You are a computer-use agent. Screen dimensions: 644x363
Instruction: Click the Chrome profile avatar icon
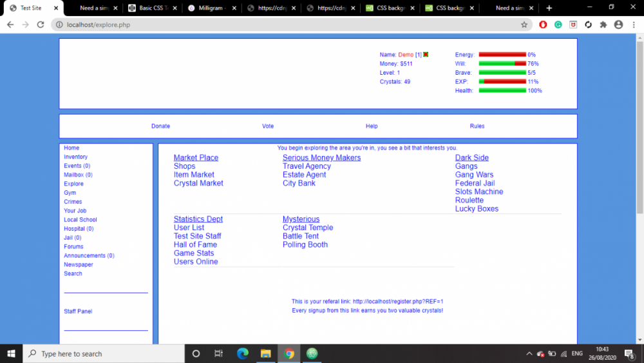point(618,25)
